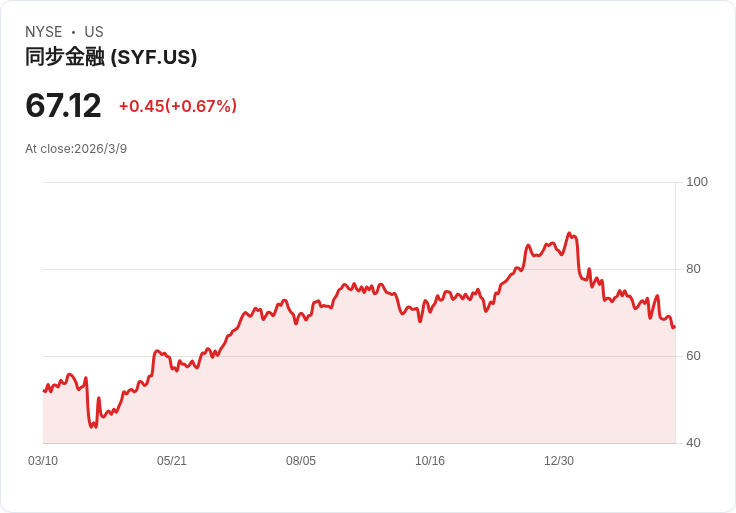This screenshot has height=513, width=736.
Task: Click the current price 67.12
Action: click(63, 105)
